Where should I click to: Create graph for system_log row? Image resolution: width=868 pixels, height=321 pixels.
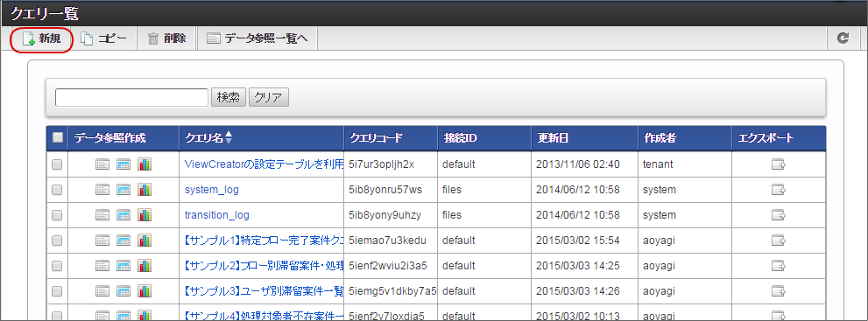point(145,190)
